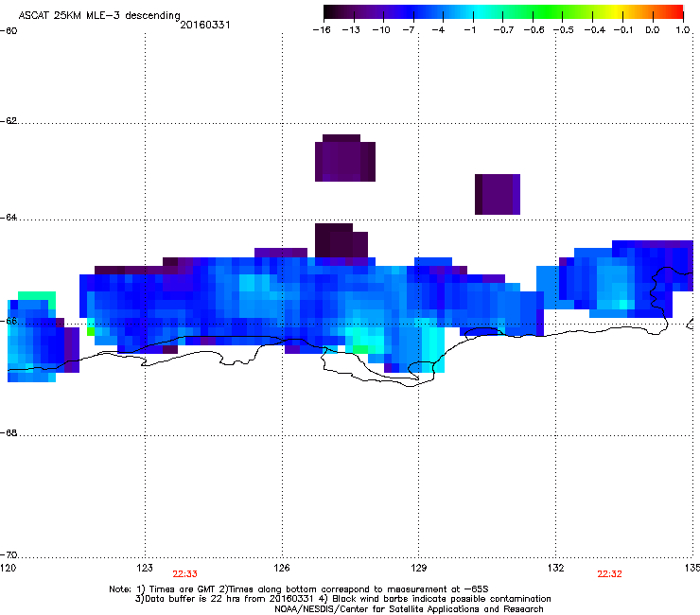Click the -0.6 color bar label
700x615 pixels.
click(534, 30)
